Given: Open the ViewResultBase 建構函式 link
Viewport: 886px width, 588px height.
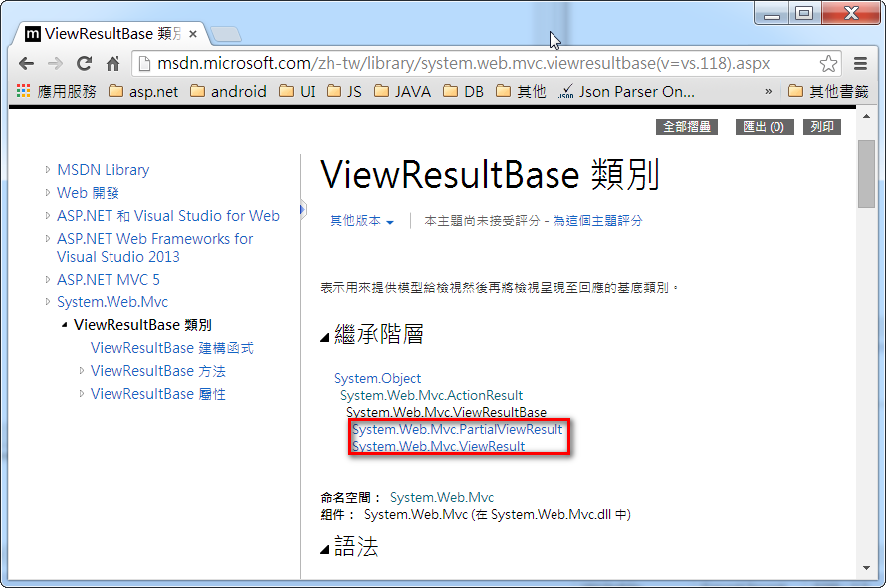Looking at the screenshot, I should coord(172,348).
